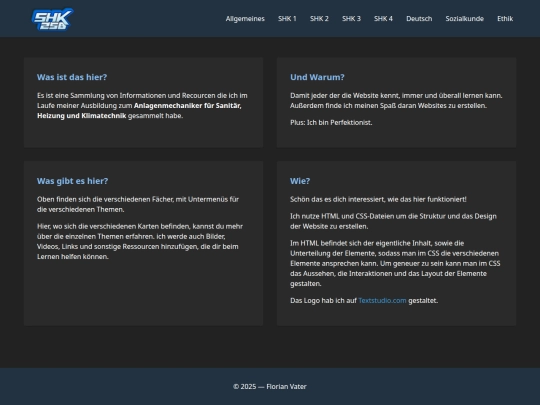This screenshot has height=405, width=540.
Task: Click the SHK 25b logo
Action: point(52,19)
